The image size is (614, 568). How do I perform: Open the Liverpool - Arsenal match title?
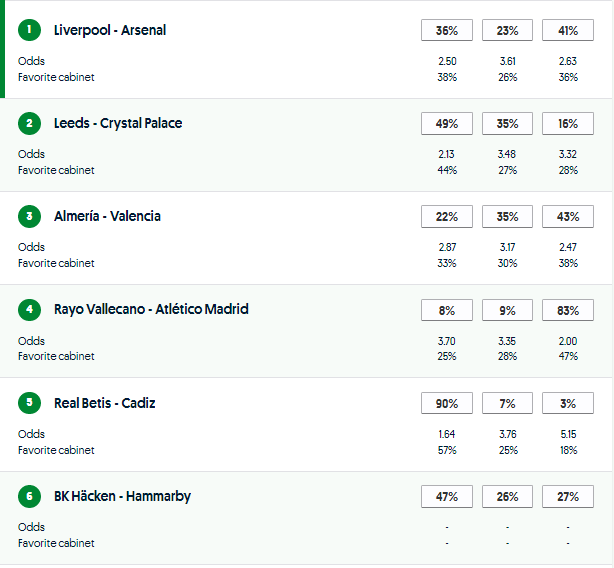pos(110,30)
